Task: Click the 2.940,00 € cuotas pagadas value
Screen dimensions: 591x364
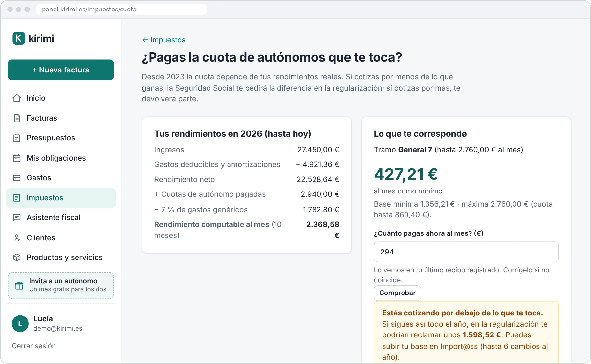Action: pos(320,194)
